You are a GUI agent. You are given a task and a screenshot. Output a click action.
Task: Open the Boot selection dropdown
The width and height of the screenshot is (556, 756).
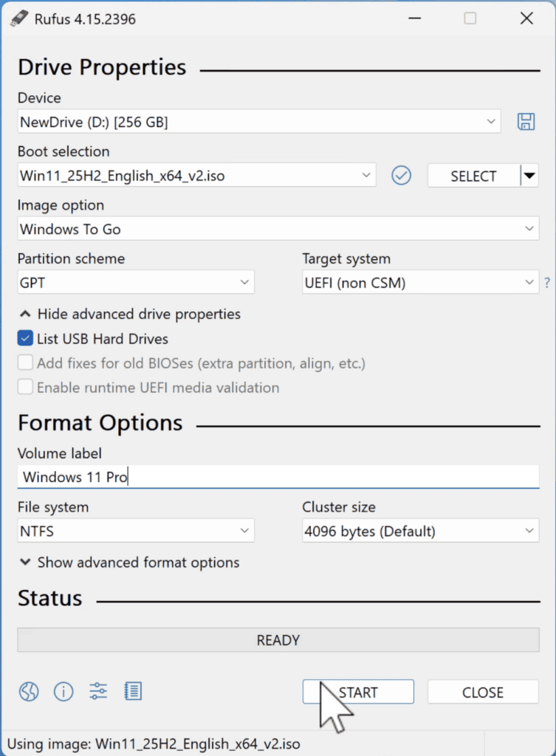tap(196, 176)
